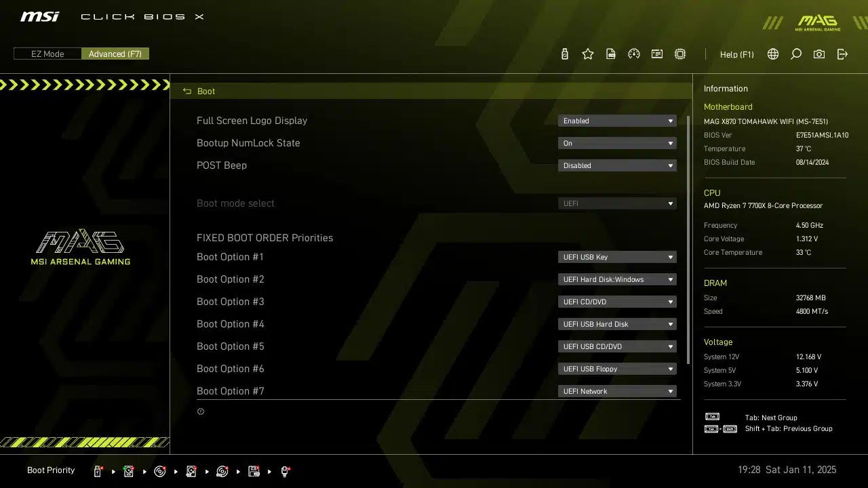Screen dimensions: 868x488
Task: Open language selection globe icon
Action: [773, 54]
